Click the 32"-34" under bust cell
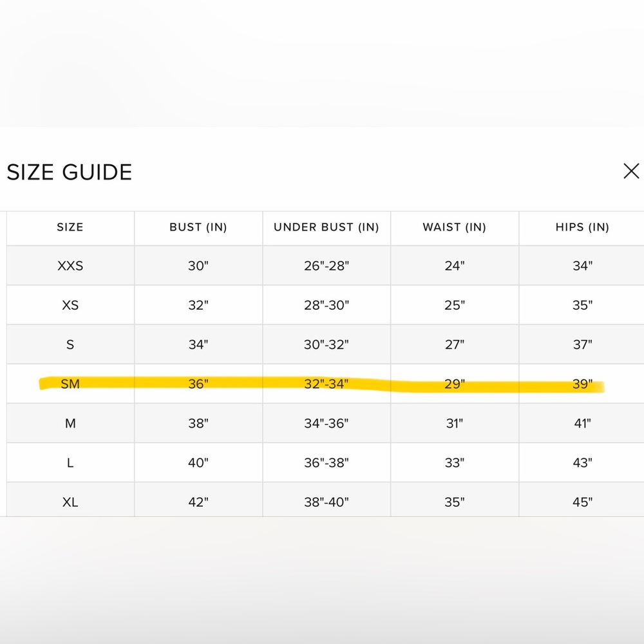 [327, 384]
